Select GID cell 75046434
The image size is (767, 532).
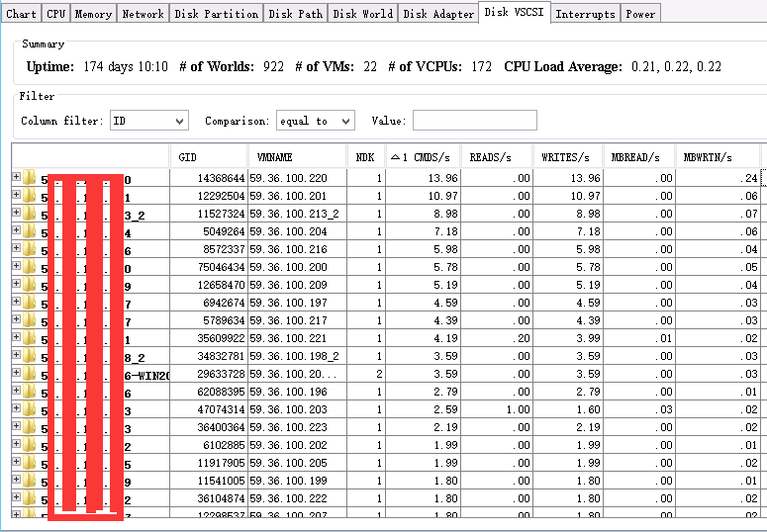pos(209,267)
